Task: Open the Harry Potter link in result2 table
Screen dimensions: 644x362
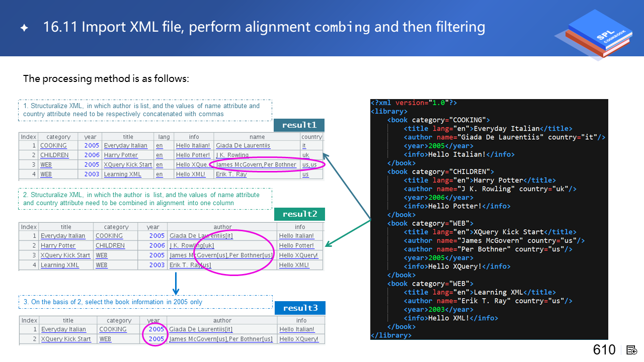Action: click(x=58, y=246)
